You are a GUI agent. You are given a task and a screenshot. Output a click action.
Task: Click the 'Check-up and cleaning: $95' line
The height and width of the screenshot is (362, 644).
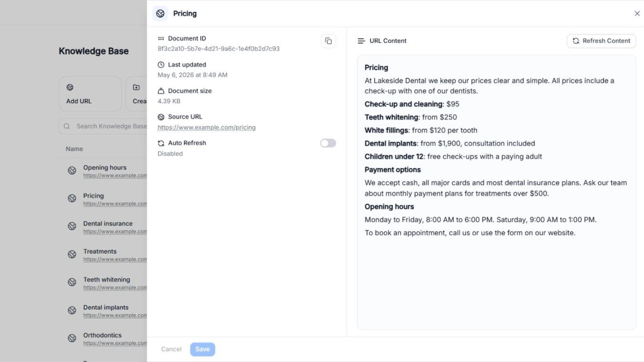(412, 104)
